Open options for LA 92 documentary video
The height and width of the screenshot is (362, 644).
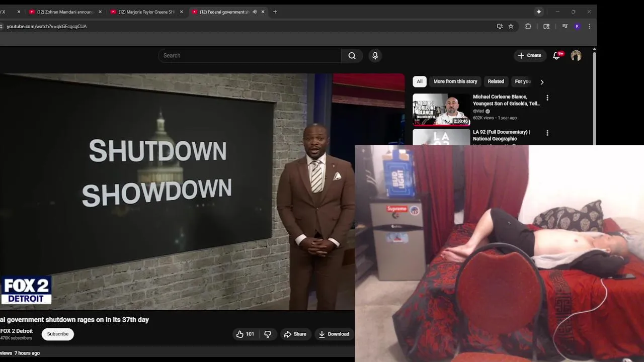[x=547, y=133]
